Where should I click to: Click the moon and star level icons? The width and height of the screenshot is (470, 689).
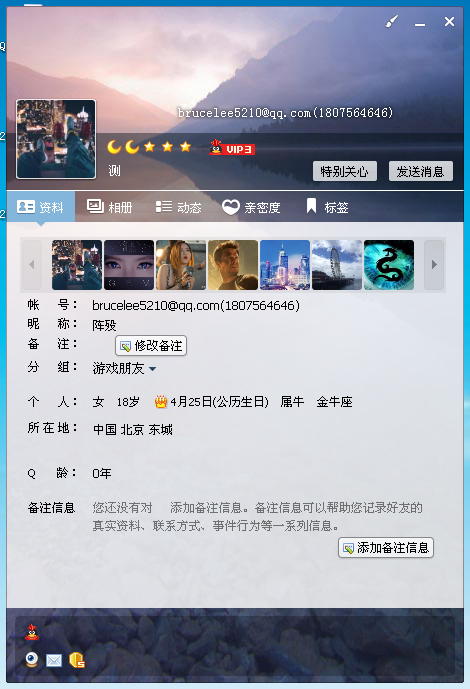pos(149,147)
